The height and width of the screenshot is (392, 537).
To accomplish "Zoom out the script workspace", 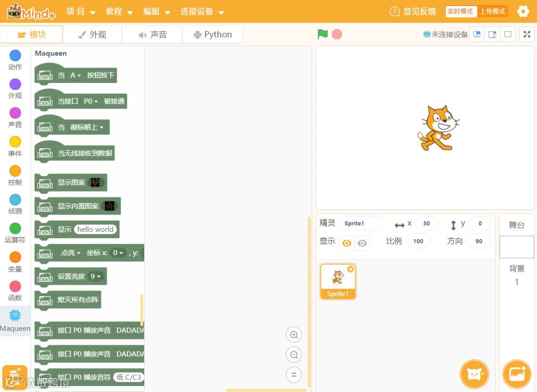I will (x=294, y=355).
